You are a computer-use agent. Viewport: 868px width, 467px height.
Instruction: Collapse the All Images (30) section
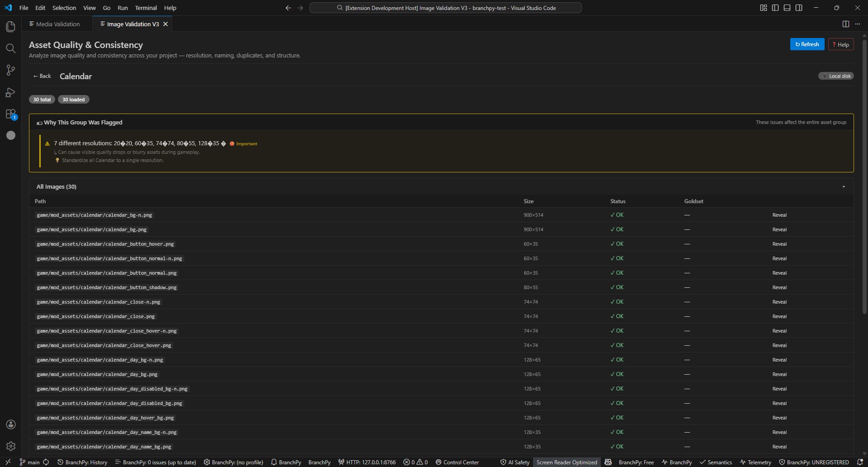844,186
